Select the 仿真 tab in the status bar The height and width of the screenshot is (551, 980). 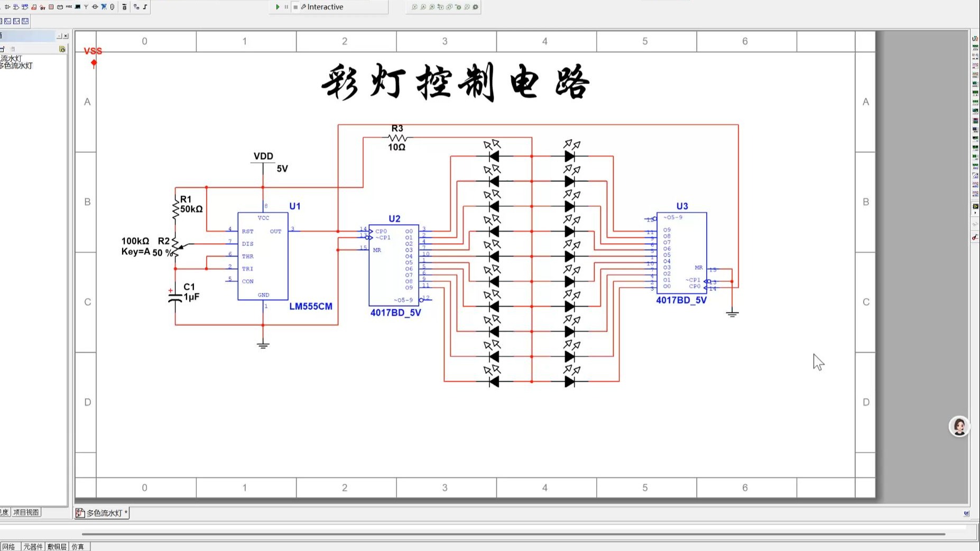[78, 546]
